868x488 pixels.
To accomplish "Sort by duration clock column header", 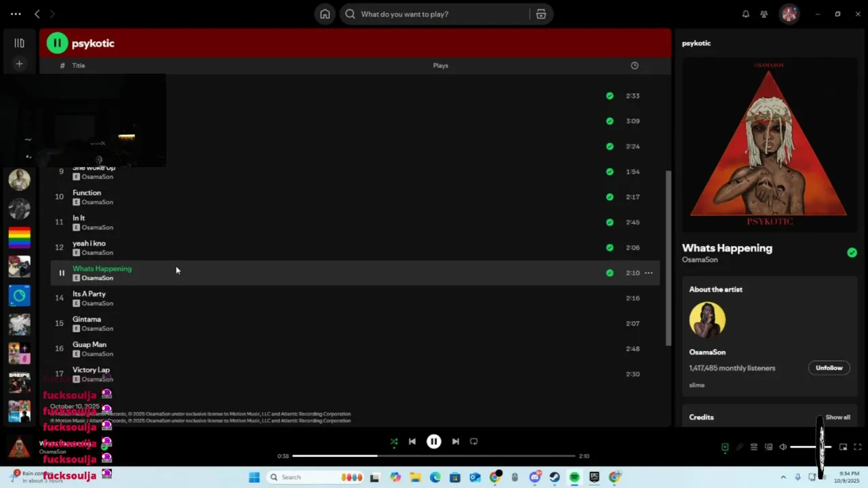I will [635, 66].
